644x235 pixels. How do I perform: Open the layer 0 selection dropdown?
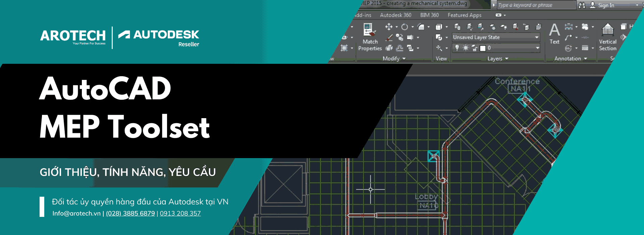click(537, 48)
